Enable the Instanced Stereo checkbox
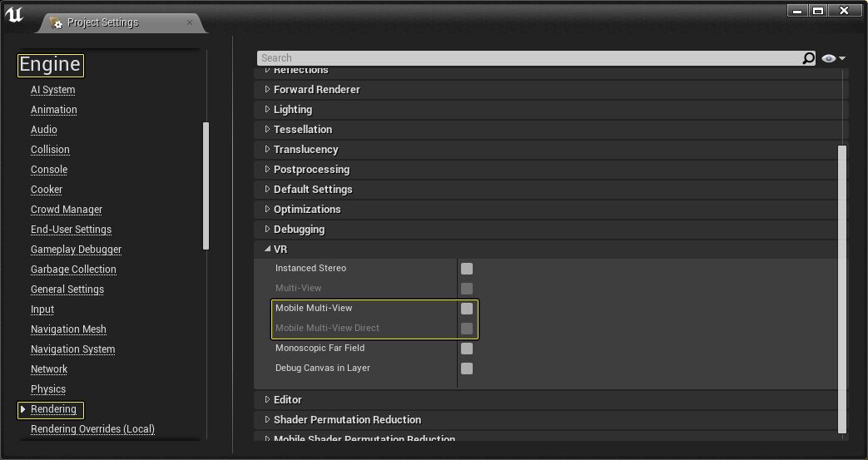The height and width of the screenshot is (460, 868). (467, 269)
